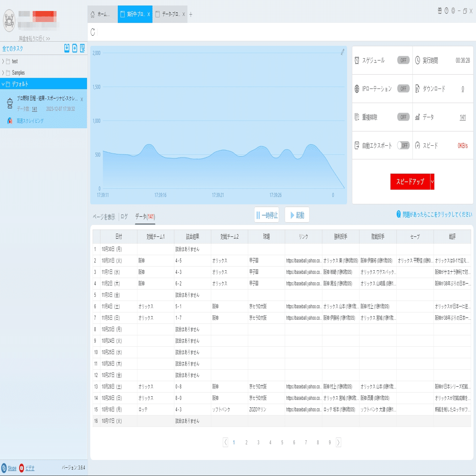Open the dropdown arrow beside スピードアップ
Viewport: 476px width, 476px height.
(x=432, y=181)
